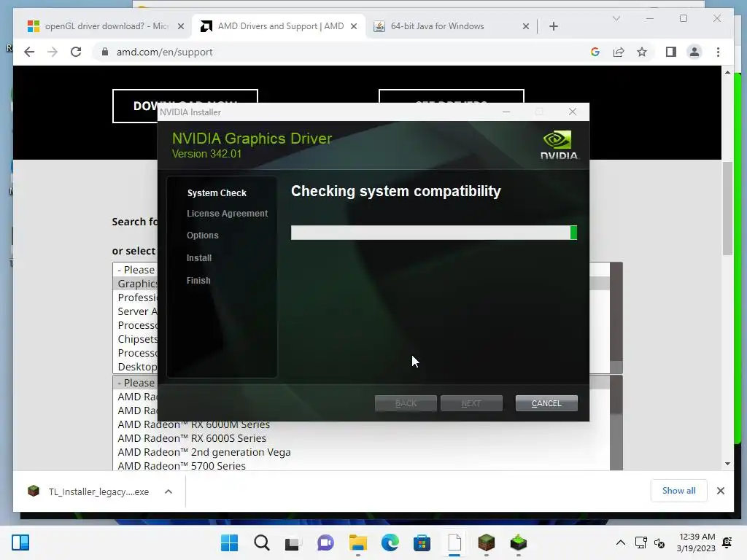Image resolution: width=747 pixels, height=560 pixels.
Task: Open File Explorer on taskbar
Action: (357, 542)
